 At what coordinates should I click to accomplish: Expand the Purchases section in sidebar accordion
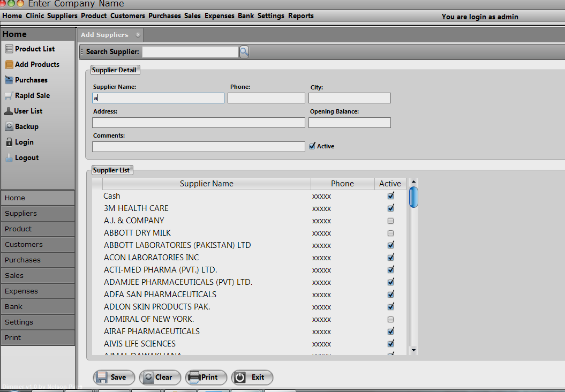click(38, 260)
